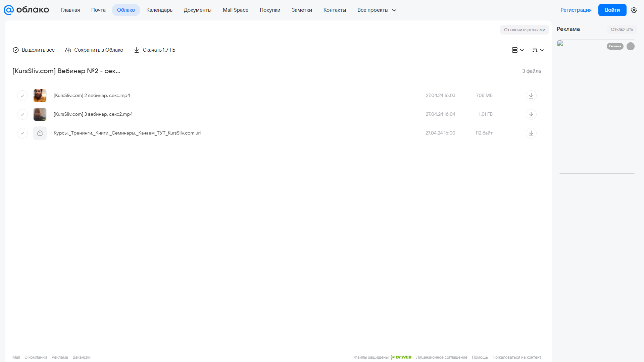Open the view mode dropdown

518,50
